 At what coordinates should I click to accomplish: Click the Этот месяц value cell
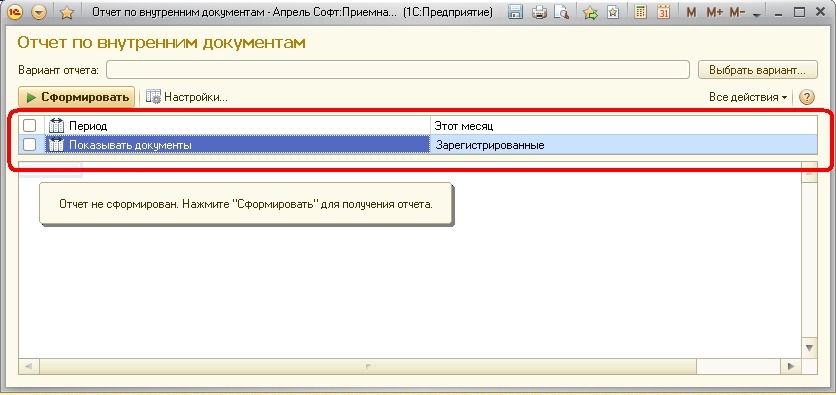coord(624,126)
